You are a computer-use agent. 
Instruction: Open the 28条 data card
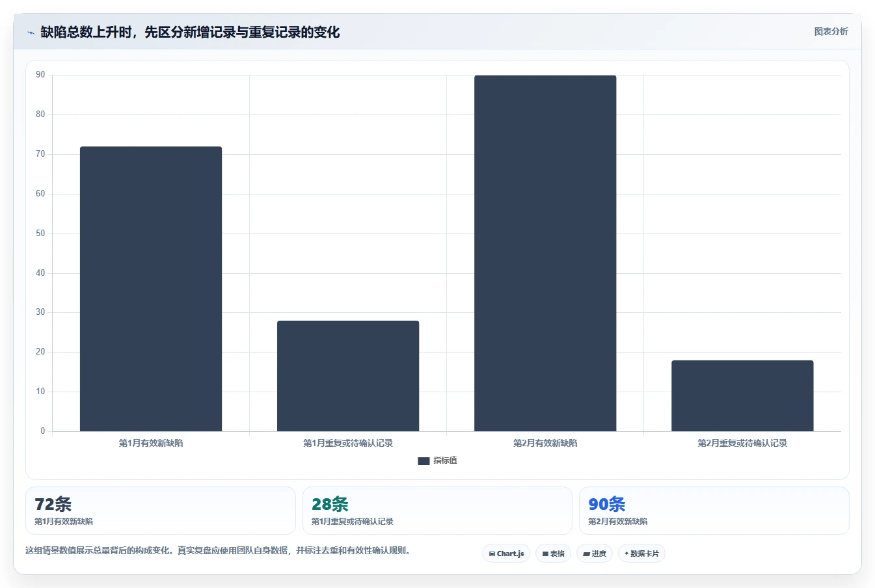tap(437, 511)
